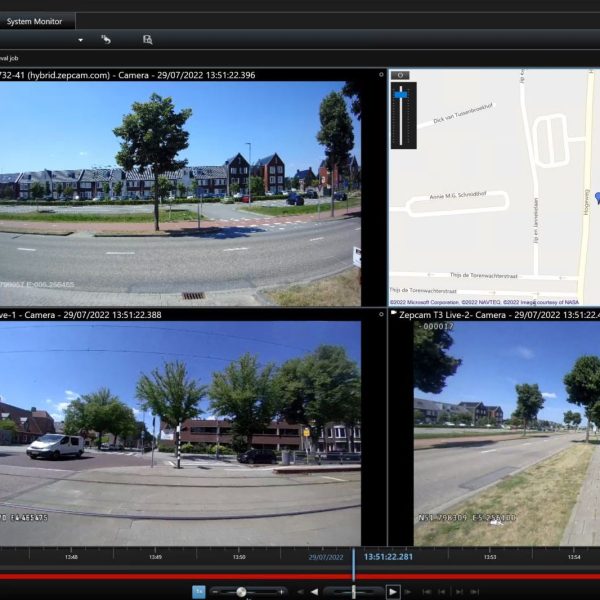
Task: Click the 29/07/2022 date on timeline
Action: click(x=326, y=557)
